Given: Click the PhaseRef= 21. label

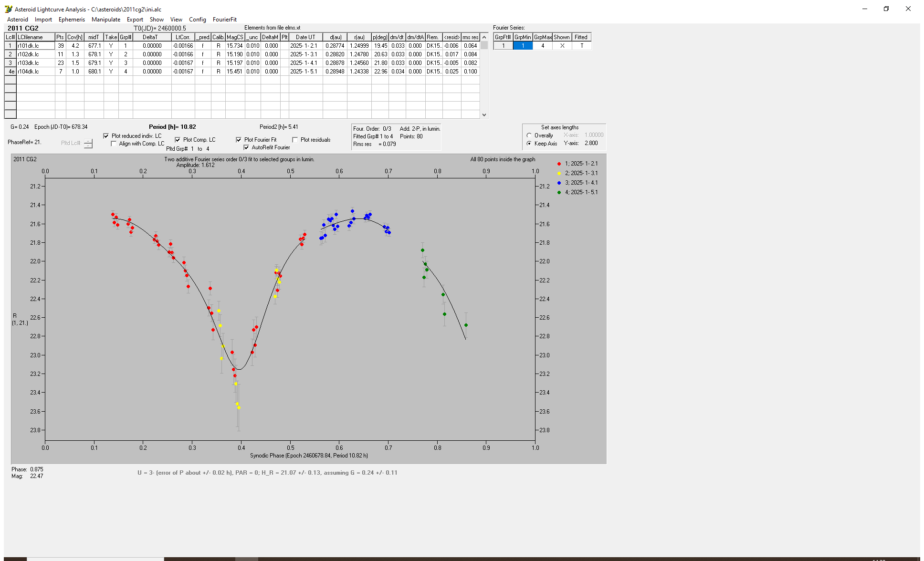Looking at the screenshot, I should (x=24, y=142).
